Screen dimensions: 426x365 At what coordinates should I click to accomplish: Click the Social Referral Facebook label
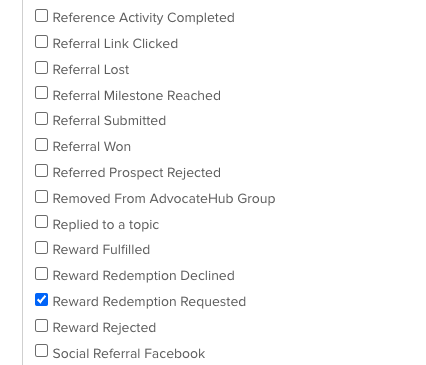(129, 354)
